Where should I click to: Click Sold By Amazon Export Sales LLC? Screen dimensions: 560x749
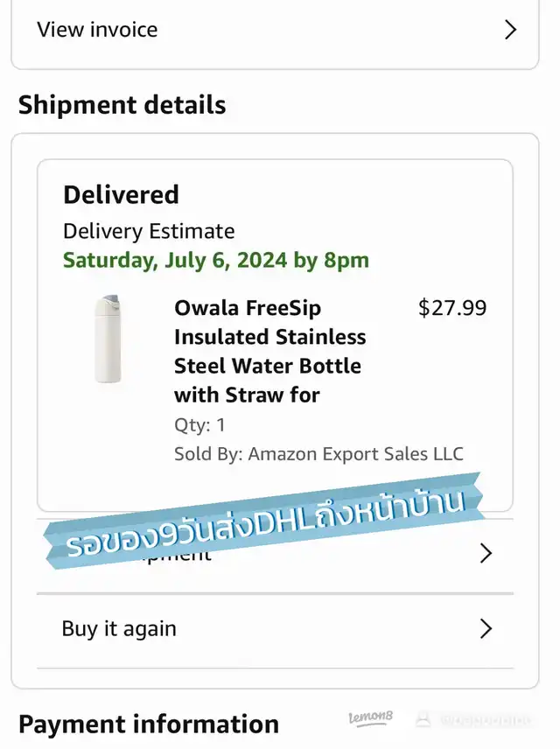coord(318,453)
